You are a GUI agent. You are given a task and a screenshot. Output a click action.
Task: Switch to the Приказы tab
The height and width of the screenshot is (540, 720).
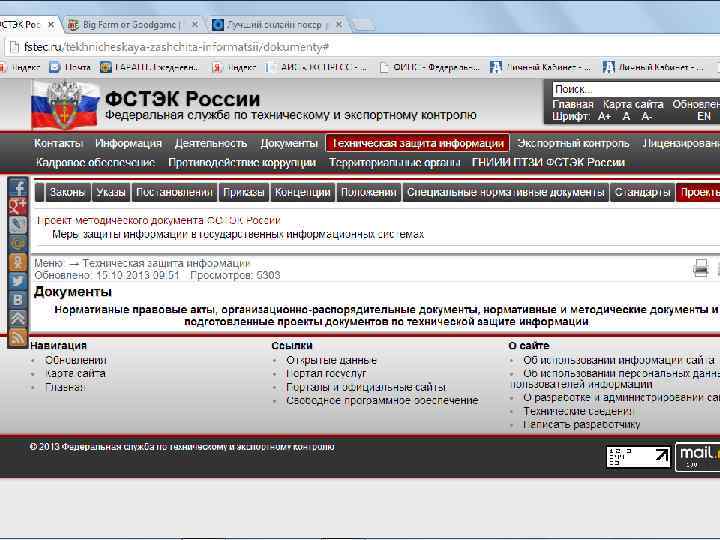tap(243, 192)
